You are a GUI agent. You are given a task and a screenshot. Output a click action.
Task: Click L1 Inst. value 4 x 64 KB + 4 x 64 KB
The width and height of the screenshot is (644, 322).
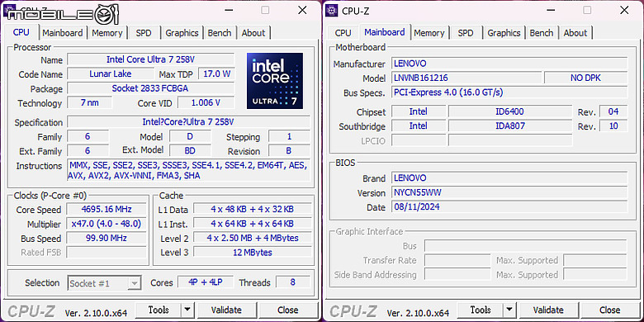pos(252,224)
